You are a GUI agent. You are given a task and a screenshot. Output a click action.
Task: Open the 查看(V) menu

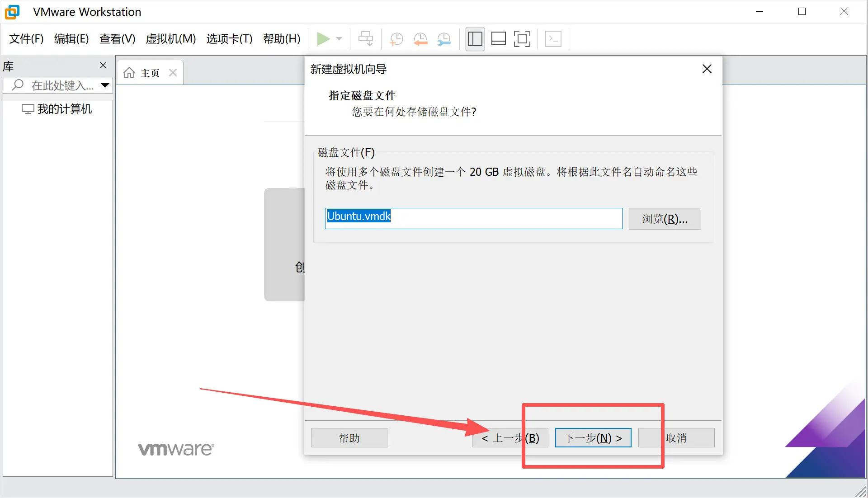click(x=118, y=39)
